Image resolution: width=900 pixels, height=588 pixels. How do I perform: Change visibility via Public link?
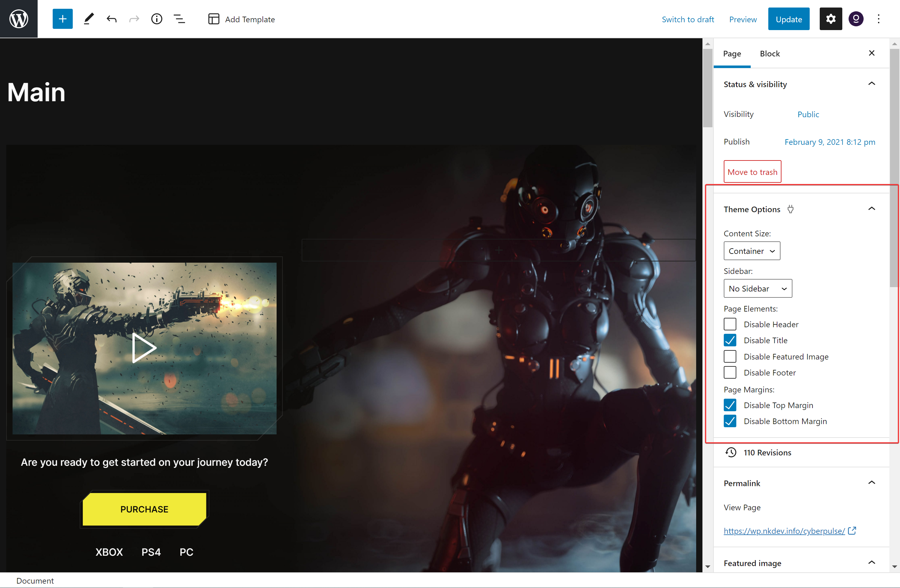pos(808,114)
